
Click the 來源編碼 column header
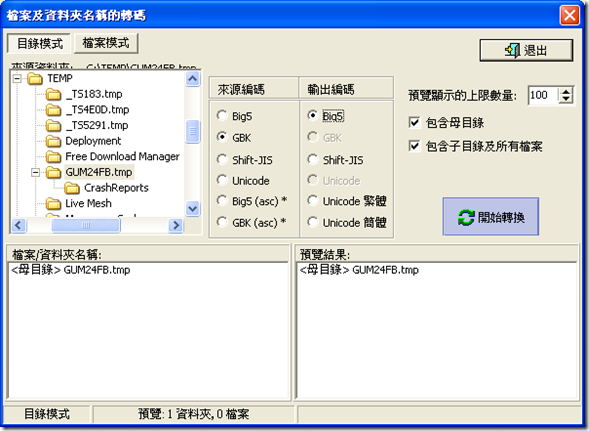254,89
